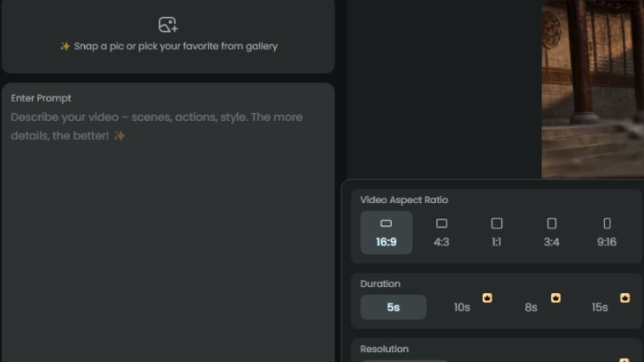
Task: Open the temple courtyard video preview
Action: [593, 88]
